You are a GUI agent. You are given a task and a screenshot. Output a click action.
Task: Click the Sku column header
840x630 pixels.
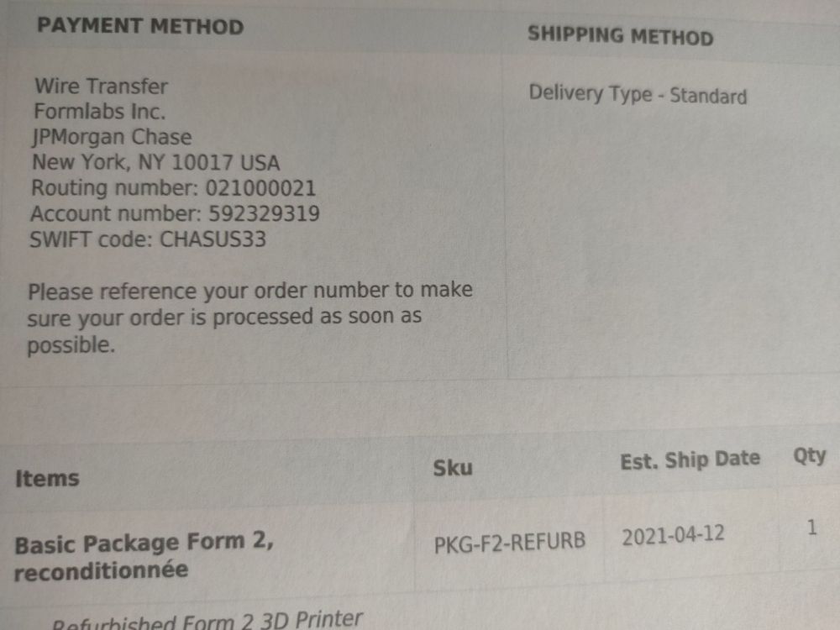(x=453, y=468)
